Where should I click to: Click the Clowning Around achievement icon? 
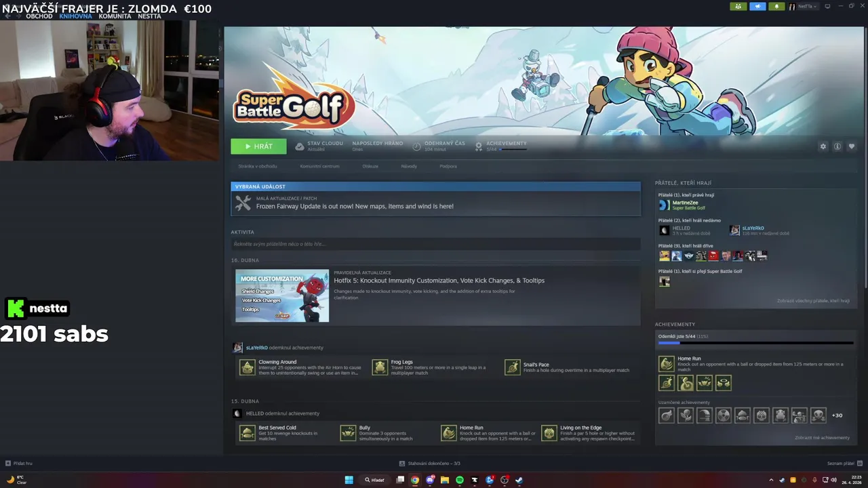pos(248,367)
